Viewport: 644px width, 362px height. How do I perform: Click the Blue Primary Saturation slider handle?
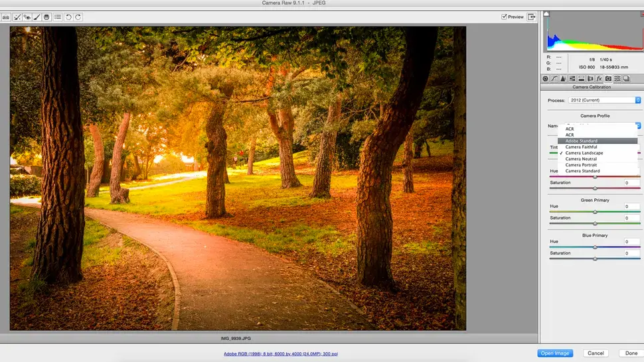(595, 259)
